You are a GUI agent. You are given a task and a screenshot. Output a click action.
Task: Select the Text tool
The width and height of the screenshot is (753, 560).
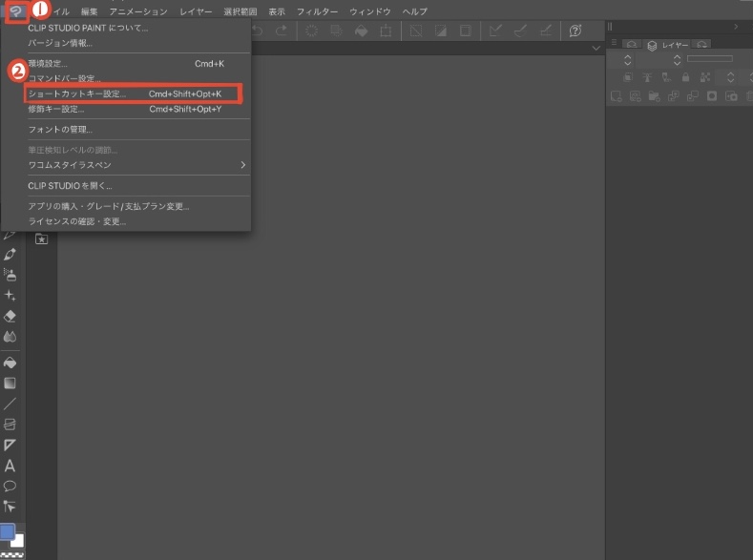(x=10, y=466)
